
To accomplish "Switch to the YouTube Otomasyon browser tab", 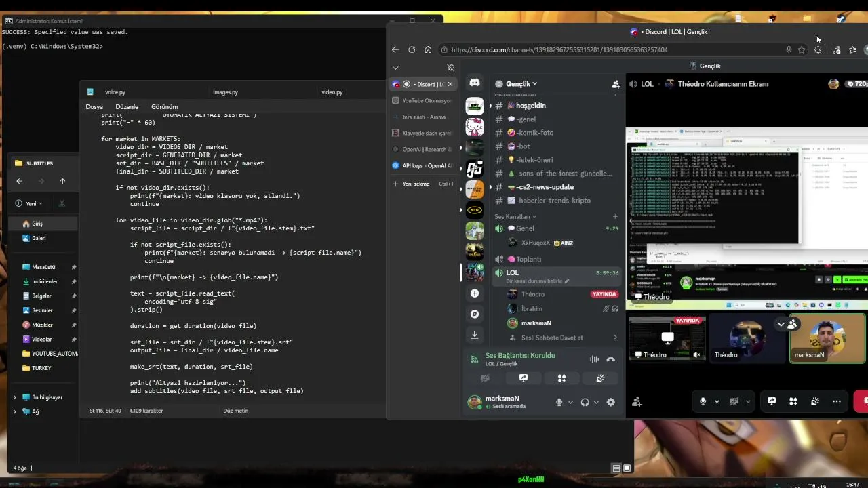I will pyautogui.click(x=424, y=100).
